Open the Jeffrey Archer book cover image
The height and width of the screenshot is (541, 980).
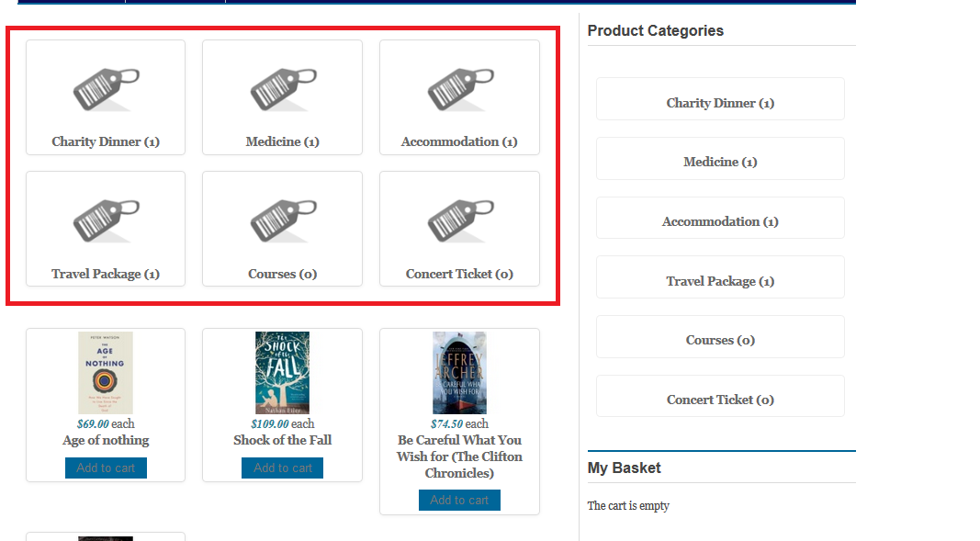(459, 373)
